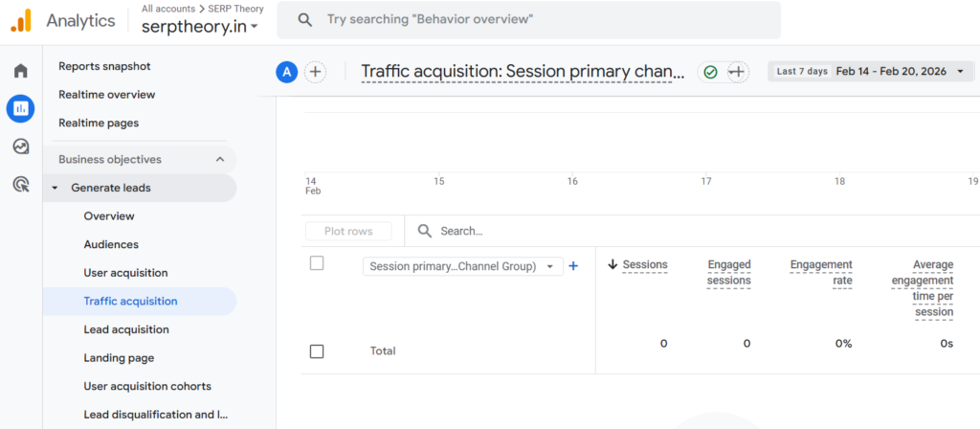Open the date range picker dropdown

(x=871, y=72)
